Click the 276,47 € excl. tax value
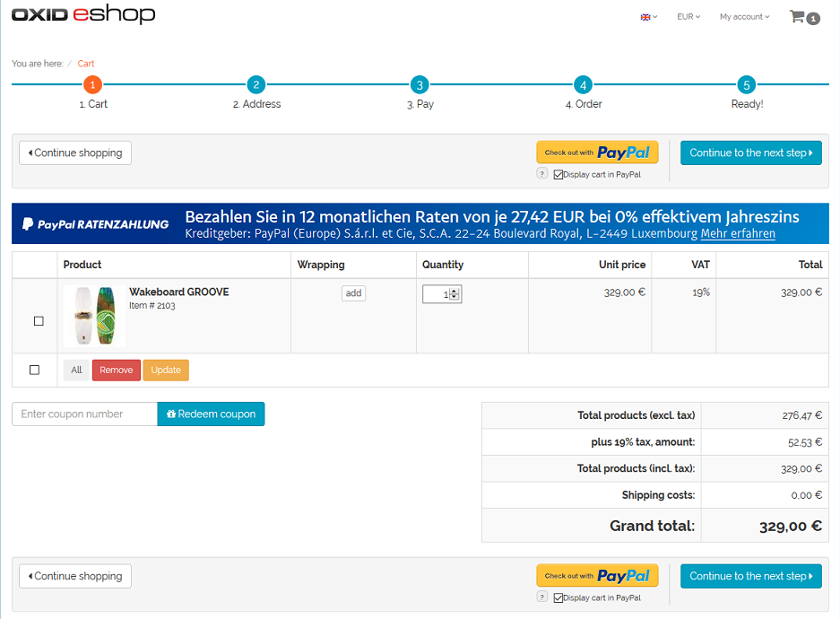The height and width of the screenshot is (619, 840). pos(802,415)
